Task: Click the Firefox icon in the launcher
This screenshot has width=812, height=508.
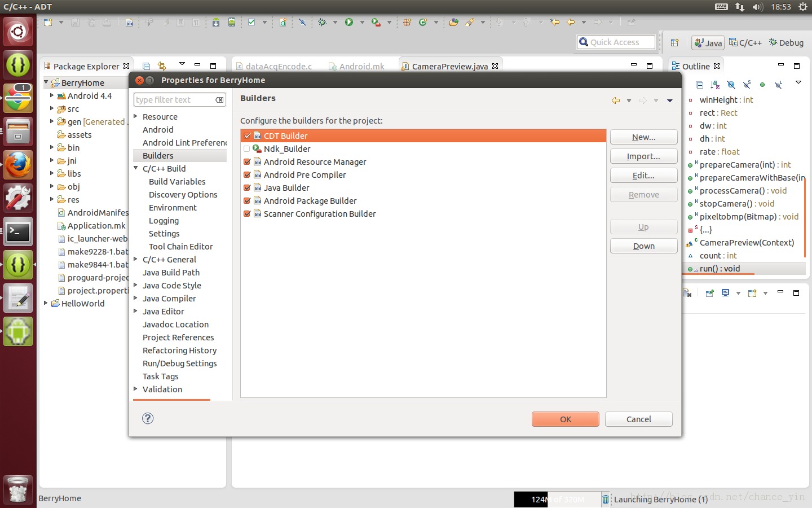Action: tap(18, 165)
